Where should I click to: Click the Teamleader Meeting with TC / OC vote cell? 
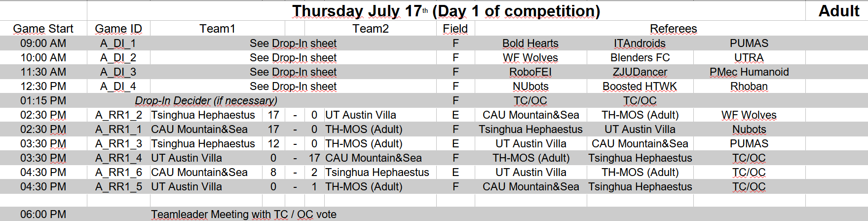point(244,214)
